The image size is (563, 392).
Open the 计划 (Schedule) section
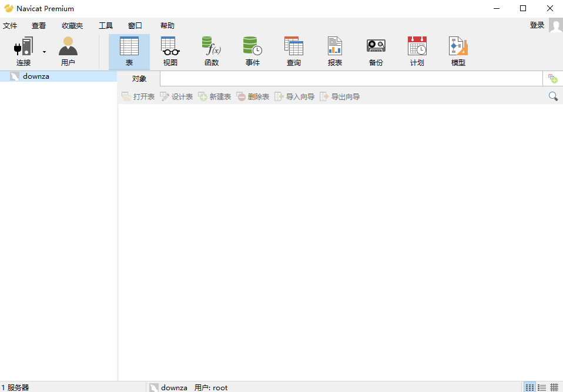[x=417, y=52]
